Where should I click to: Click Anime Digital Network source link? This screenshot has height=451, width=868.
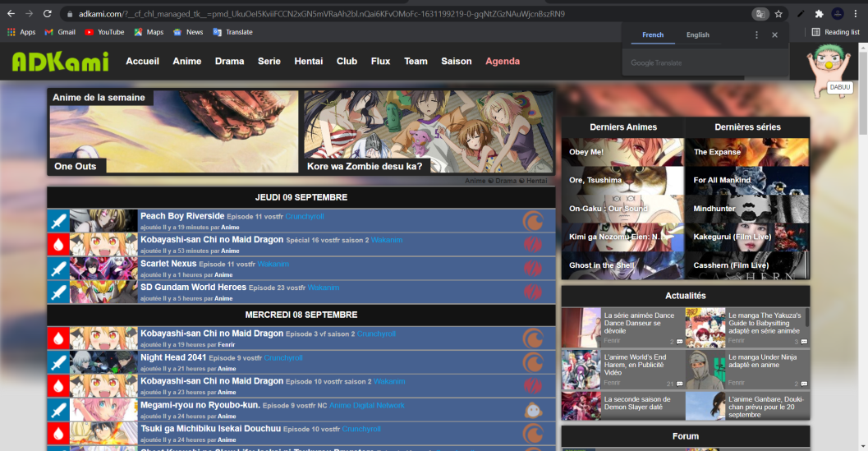[366, 406]
